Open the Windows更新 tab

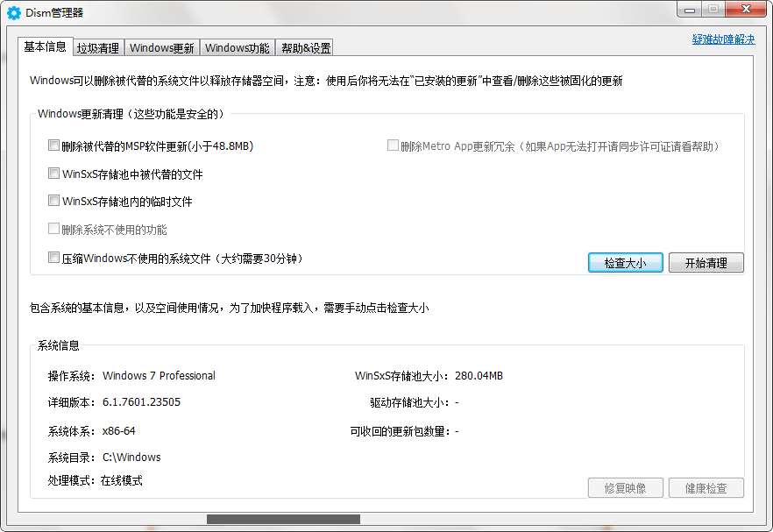coord(161,47)
